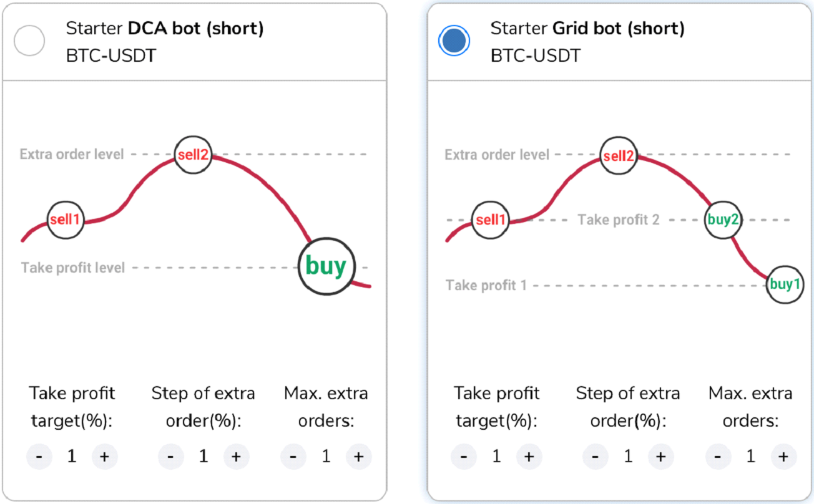
Task: Increase DCA bot step of extra order
Action: [x=236, y=457]
